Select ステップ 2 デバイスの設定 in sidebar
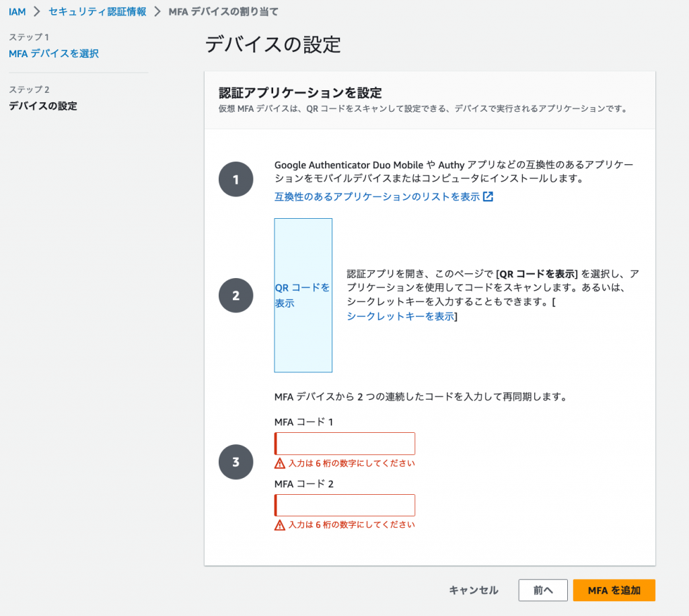 pos(42,106)
